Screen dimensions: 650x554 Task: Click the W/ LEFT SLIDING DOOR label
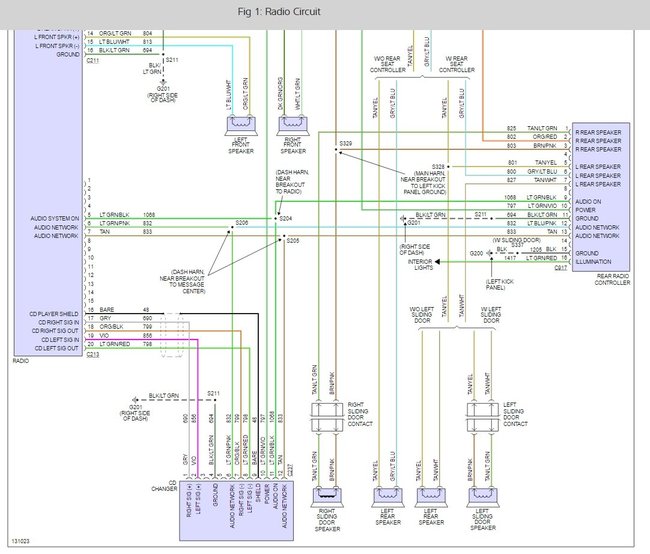pyautogui.click(x=491, y=315)
